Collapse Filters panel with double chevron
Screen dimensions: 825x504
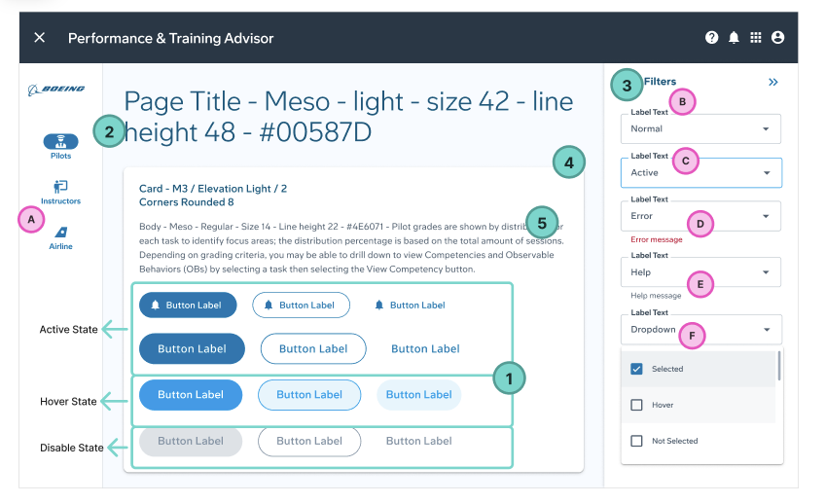[772, 82]
